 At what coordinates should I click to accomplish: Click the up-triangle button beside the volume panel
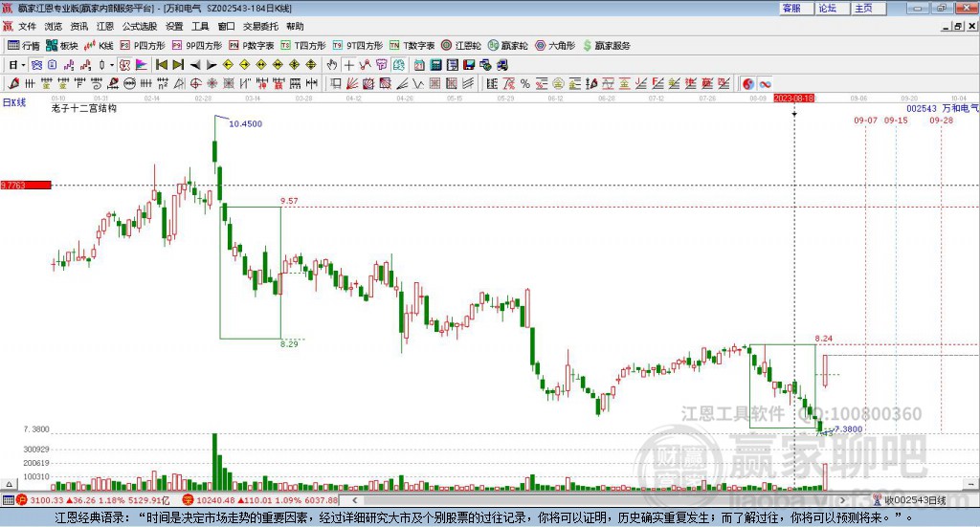click(x=9, y=484)
